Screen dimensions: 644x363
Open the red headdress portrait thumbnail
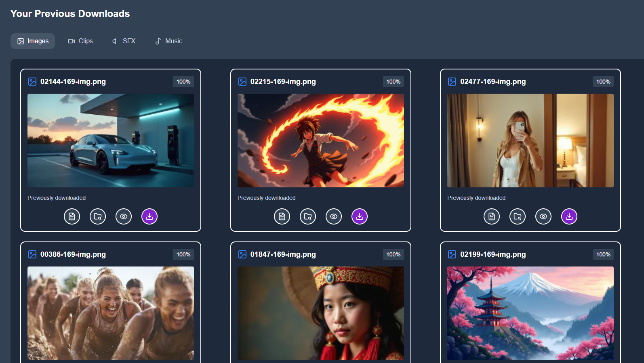coord(321,313)
